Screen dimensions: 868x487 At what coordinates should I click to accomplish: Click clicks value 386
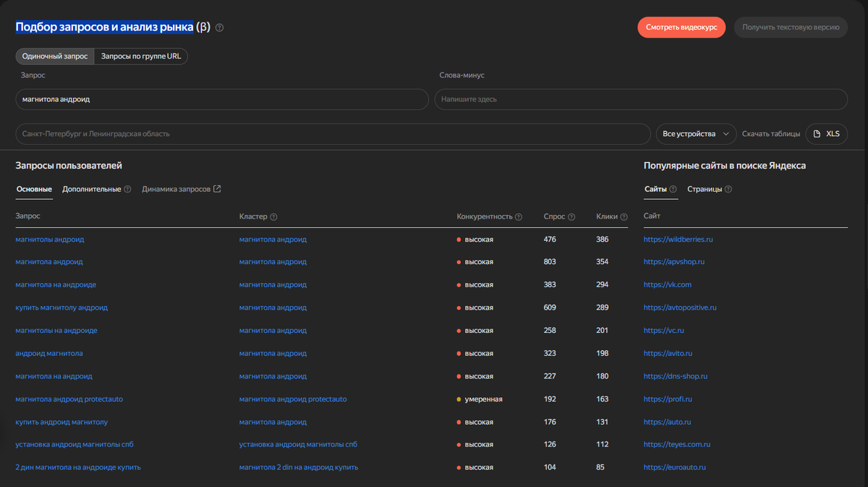click(603, 239)
